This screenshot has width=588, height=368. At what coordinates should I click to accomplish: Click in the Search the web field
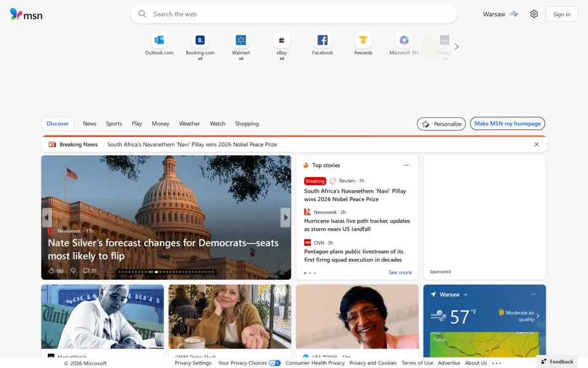point(293,14)
